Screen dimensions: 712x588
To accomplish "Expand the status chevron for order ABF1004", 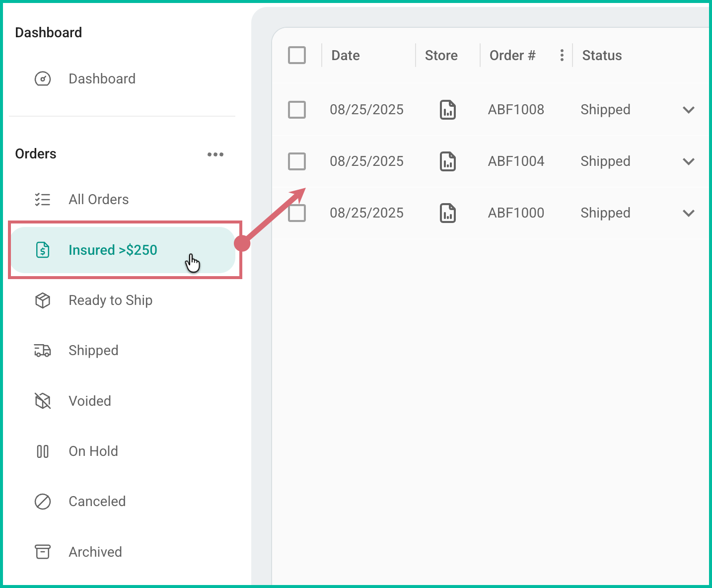I will pyautogui.click(x=689, y=161).
